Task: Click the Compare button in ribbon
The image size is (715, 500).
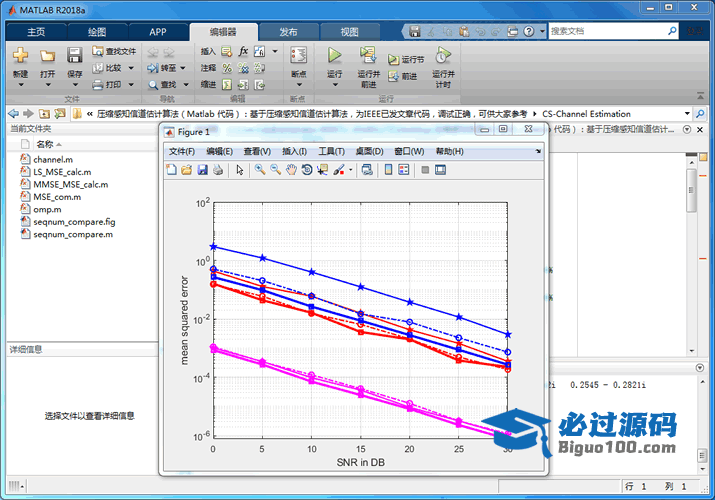Action: [108, 68]
